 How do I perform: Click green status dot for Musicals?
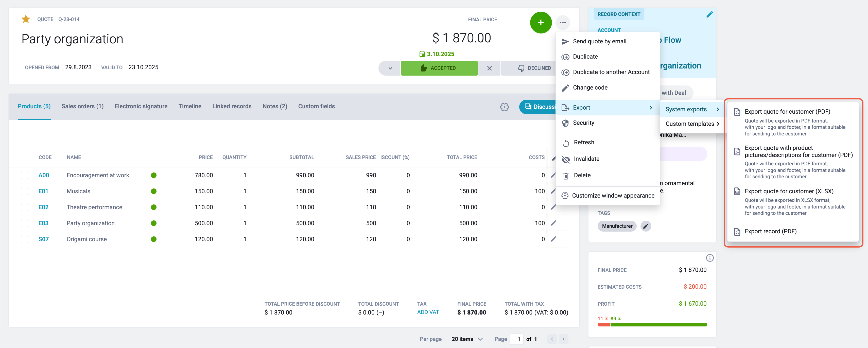[154, 191]
